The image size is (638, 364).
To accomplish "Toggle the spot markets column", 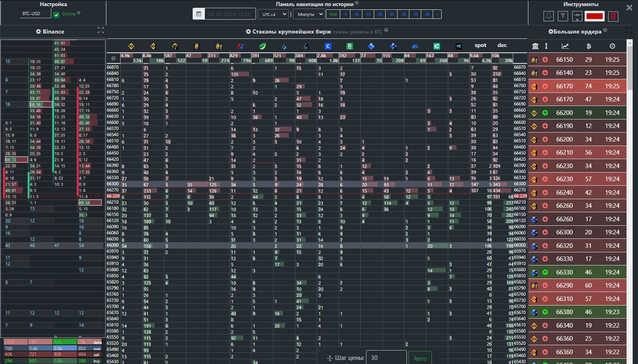I will 480,45.
